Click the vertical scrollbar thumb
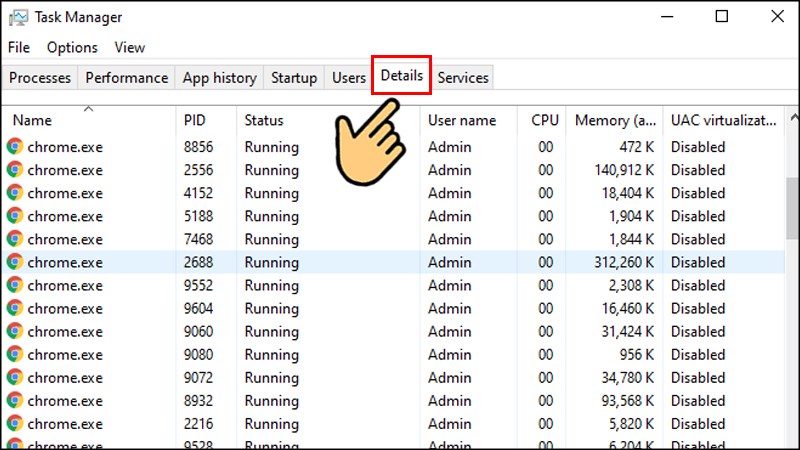Image resolution: width=800 pixels, height=450 pixels. click(x=793, y=208)
